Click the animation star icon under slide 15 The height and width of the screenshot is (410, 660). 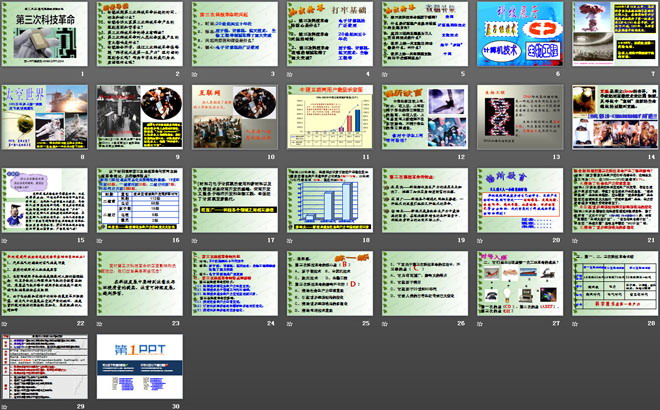click(4, 241)
